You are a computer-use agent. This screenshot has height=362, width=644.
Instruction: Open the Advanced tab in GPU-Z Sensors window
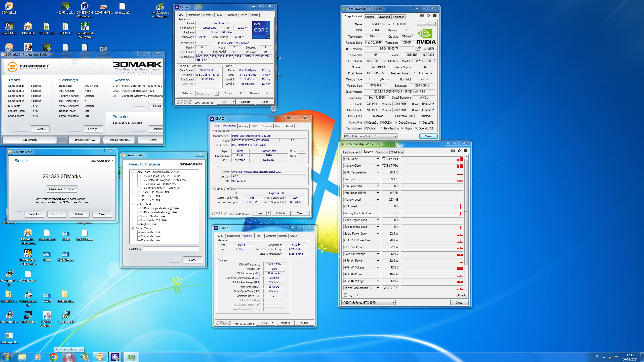(x=382, y=152)
